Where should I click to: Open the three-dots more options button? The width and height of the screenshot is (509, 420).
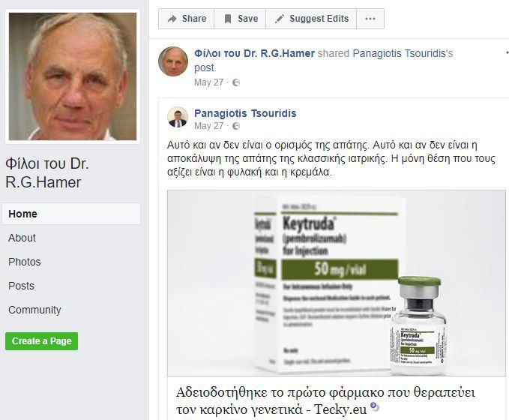pyautogui.click(x=370, y=19)
